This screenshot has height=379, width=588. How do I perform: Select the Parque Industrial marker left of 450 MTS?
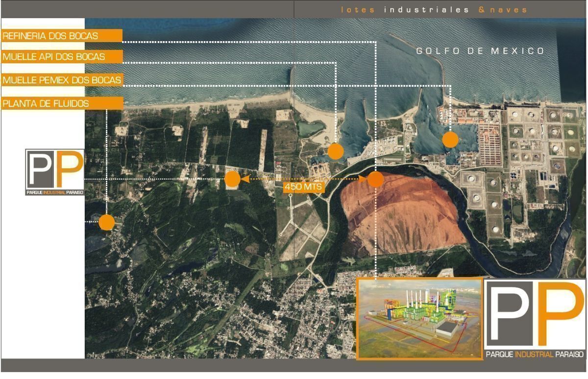[x=232, y=179]
